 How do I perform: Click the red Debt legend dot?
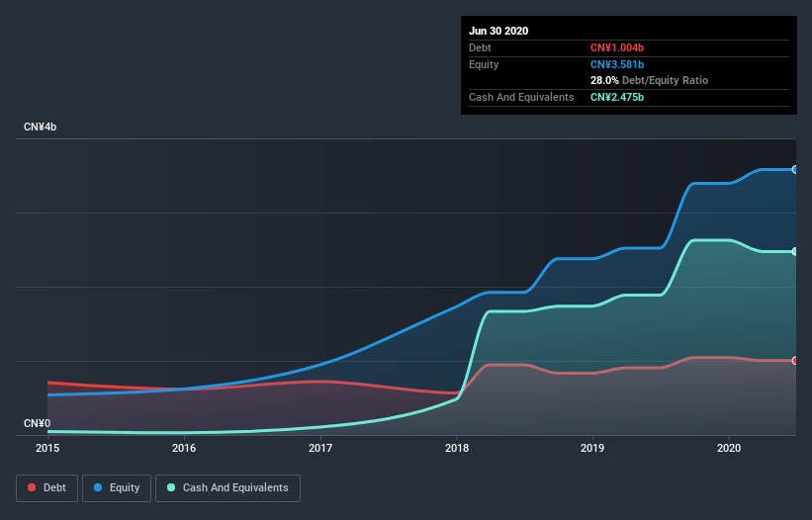(32, 487)
